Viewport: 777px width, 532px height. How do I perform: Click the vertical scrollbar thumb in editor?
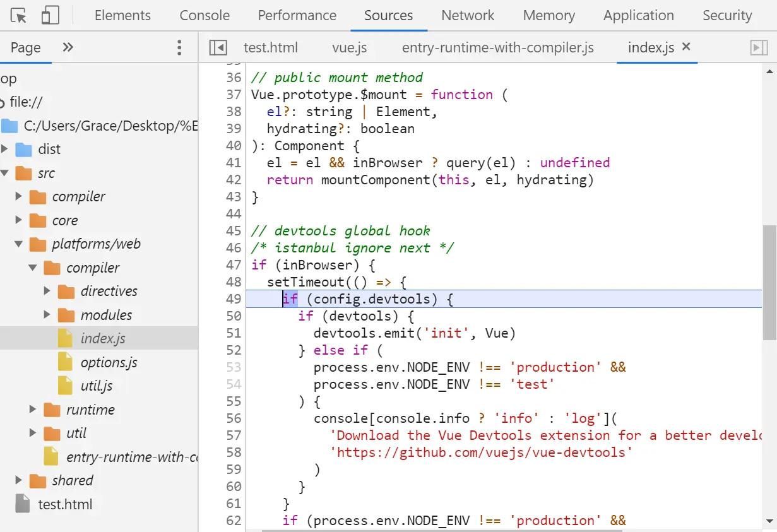(x=769, y=283)
